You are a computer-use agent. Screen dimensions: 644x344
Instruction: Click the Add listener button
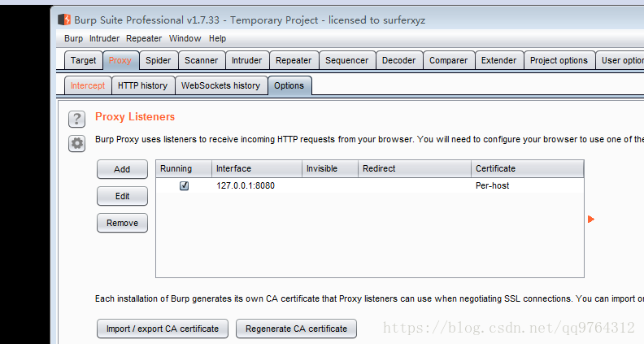[122, 169]
